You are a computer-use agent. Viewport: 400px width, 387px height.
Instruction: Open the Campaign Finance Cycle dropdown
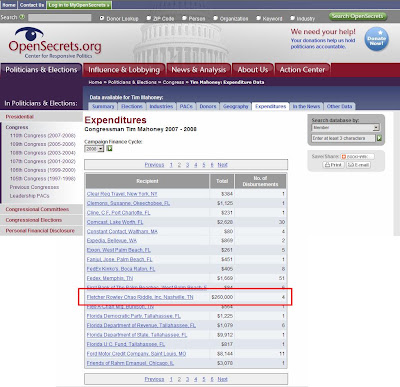[94, 149]
